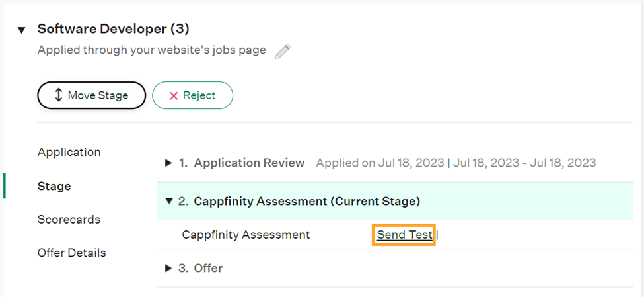
Task: Click the Reject button
Action: click(193, 95)
